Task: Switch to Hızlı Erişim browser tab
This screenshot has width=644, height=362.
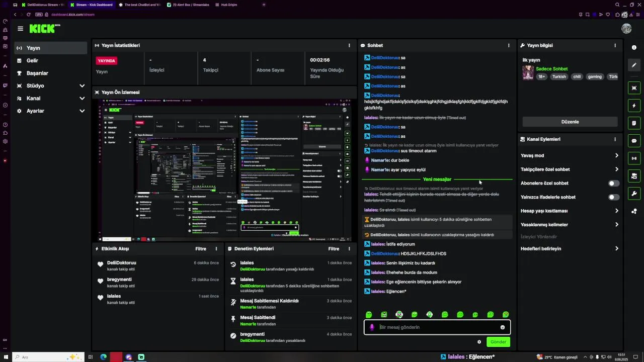Action: tap(226, 5)
